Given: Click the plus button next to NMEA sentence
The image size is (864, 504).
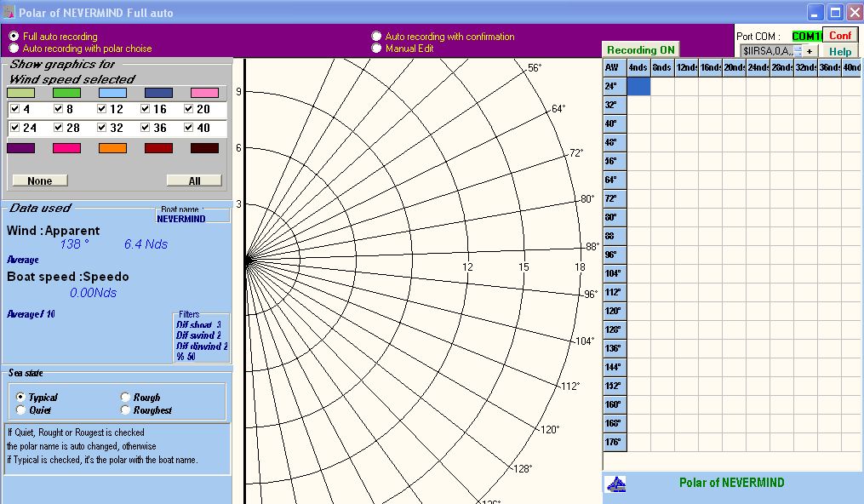Looking at the screenshot, I should pos(809,51).
